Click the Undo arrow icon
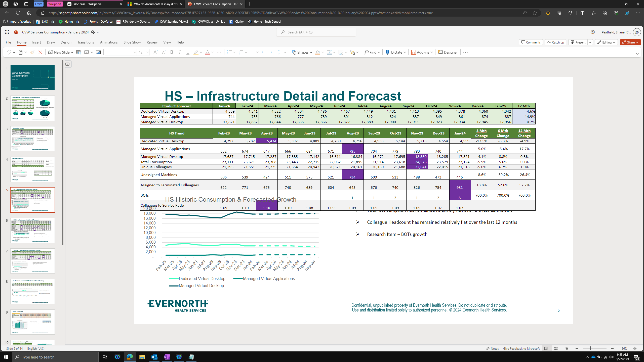This screenshot has width=644, height=362. pos(9,52)
